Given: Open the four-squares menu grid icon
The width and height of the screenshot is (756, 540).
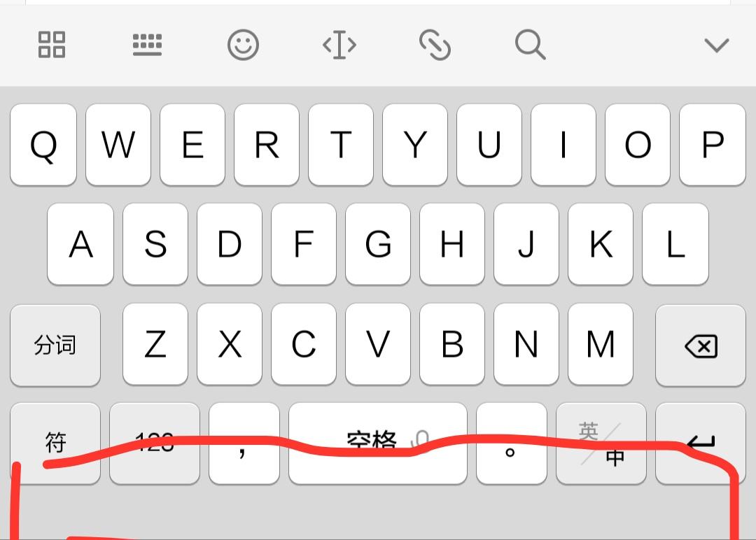Looking at the screenshot, I should coord(52,45).
